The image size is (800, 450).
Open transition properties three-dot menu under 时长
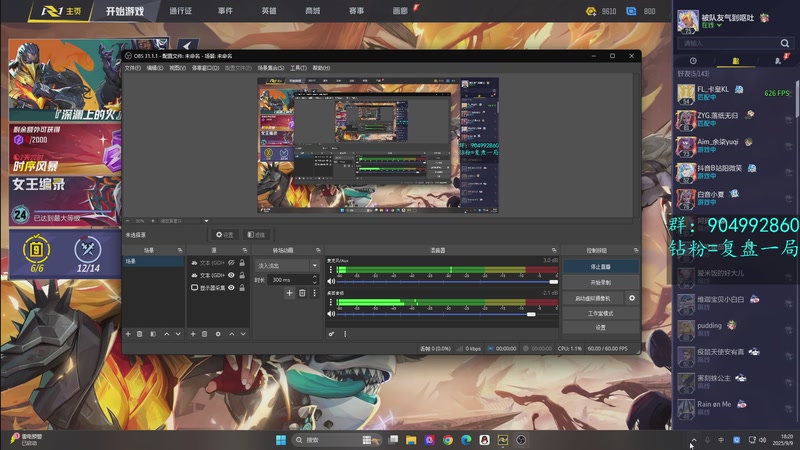(314, 293)
